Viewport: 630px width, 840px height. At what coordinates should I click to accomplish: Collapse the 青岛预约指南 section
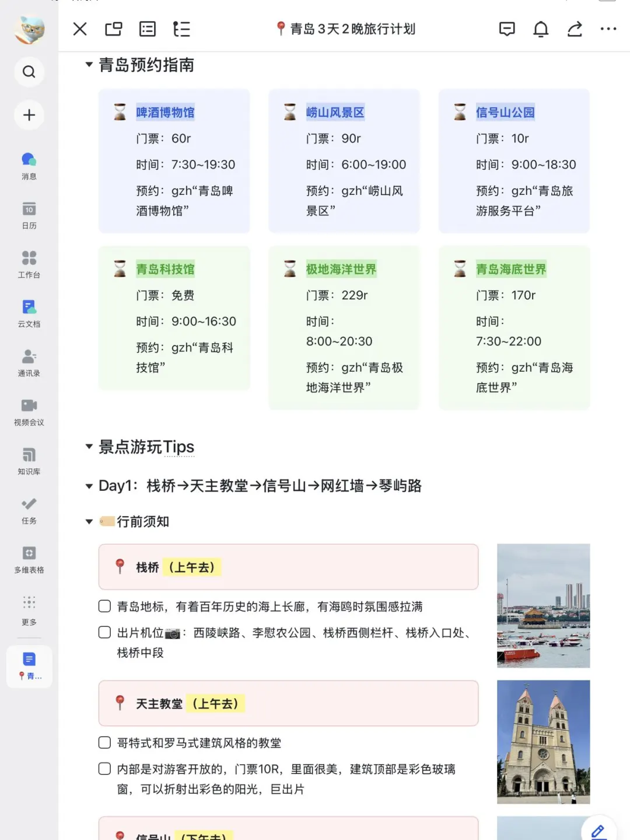click(x=89, y=65)
